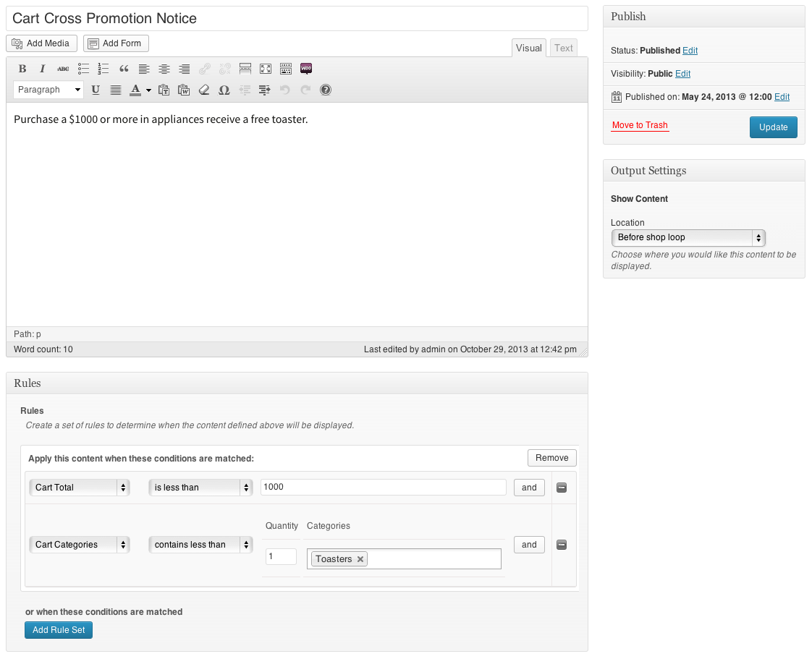Apply bold formatting in the editor

click(x=22, y=69)
